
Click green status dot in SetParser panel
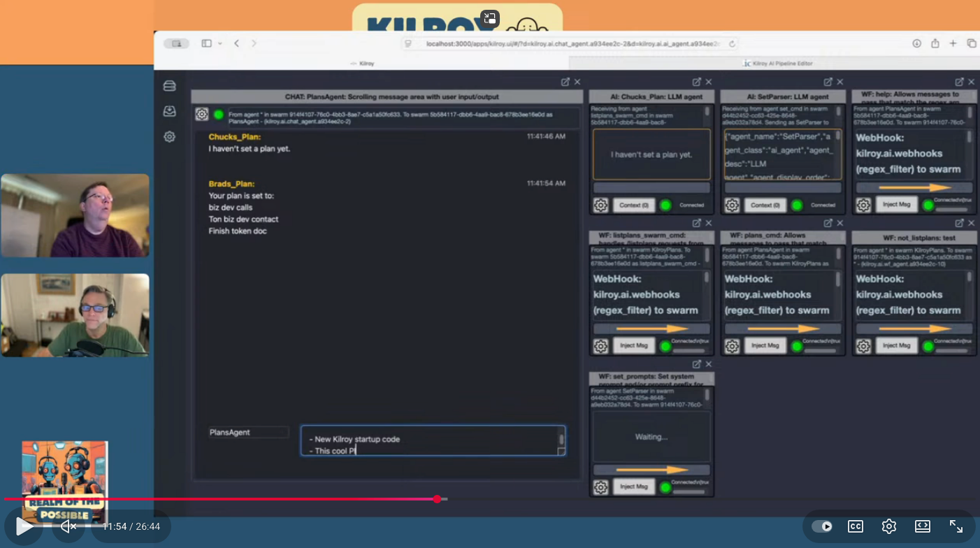797,205
